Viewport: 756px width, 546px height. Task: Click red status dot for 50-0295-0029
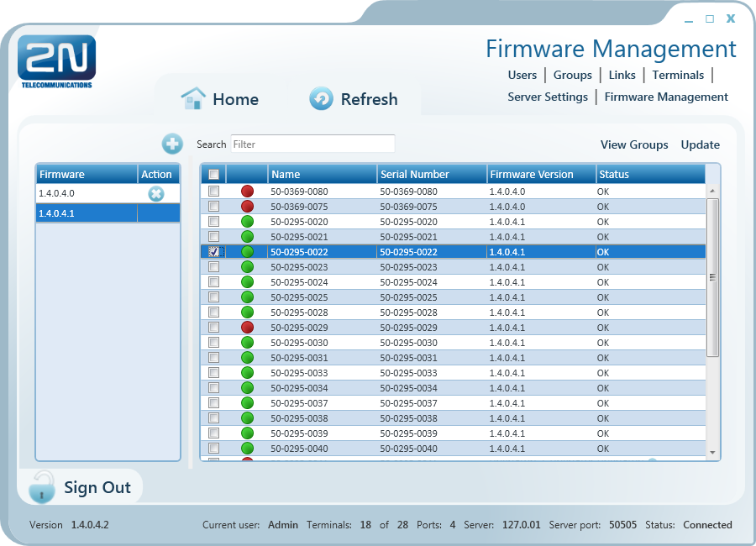click(247, 328)
